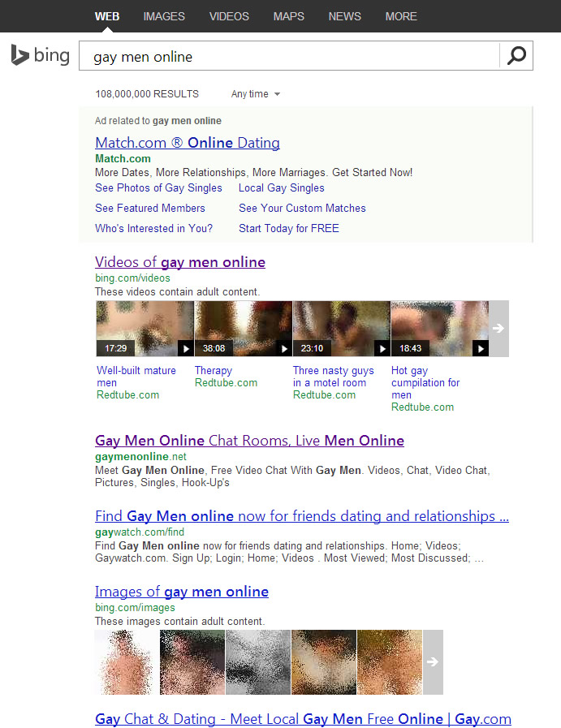Play the 18:43 video
The image size is (561, 728).
(440, 328)
